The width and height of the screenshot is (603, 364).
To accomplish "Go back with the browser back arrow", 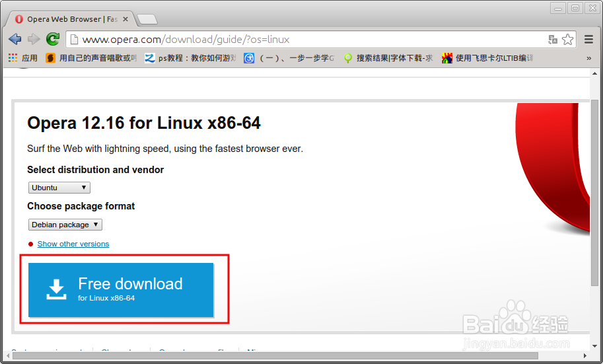I will click(x=15, y=39).
